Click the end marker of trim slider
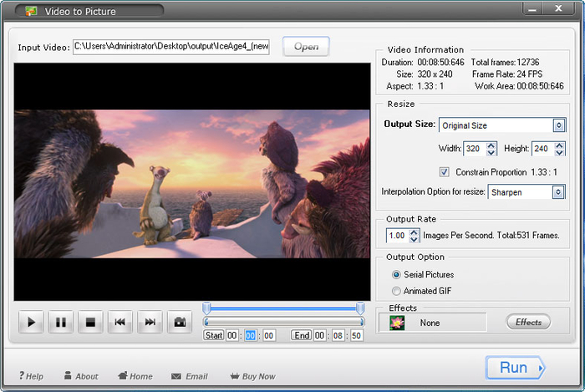The width and height of the screenshot is (585, 392). click(x=360, y=308)
